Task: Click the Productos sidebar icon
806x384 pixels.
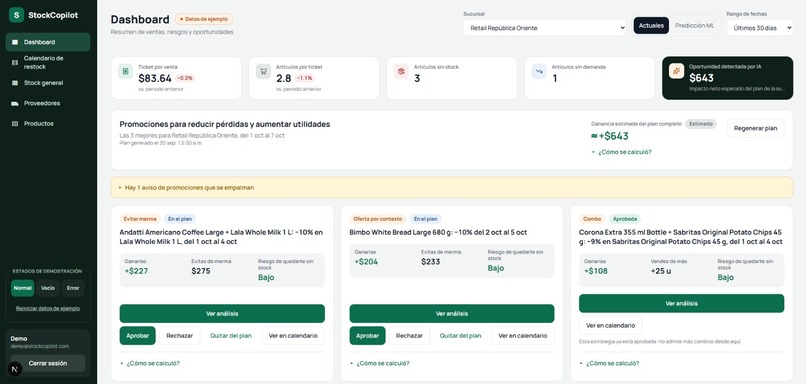Action: click(x=15, y=124)
